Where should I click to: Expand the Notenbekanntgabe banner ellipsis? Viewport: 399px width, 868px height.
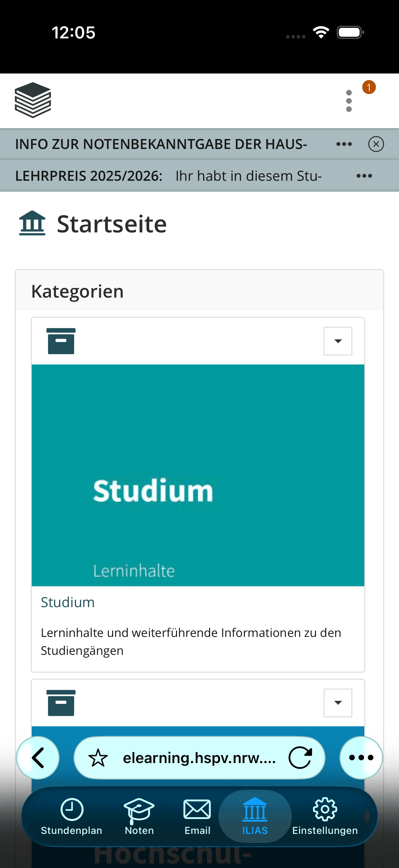pyautogui.click(x=344, y=144)
